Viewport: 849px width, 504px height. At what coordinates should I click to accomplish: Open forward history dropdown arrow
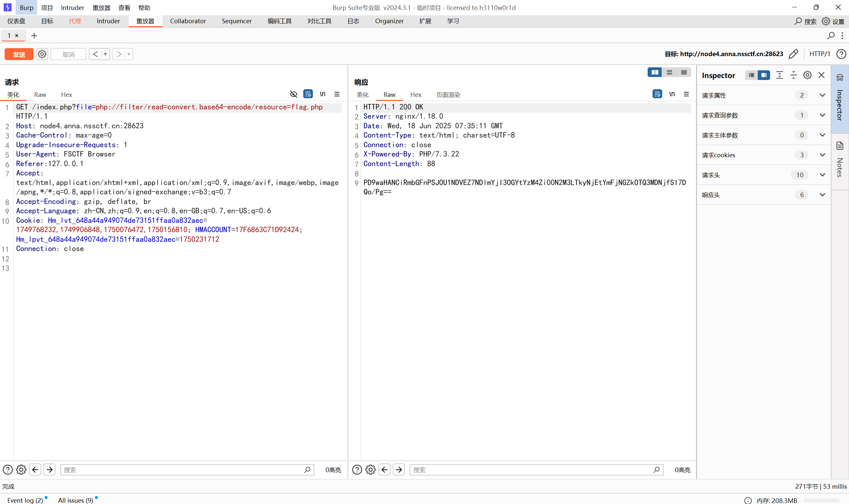[x=129, y=54]
